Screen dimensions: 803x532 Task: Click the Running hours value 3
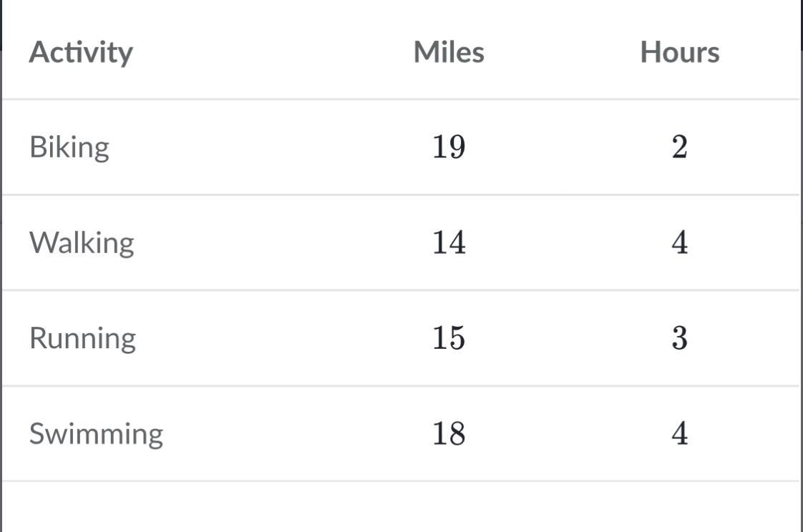679,338
